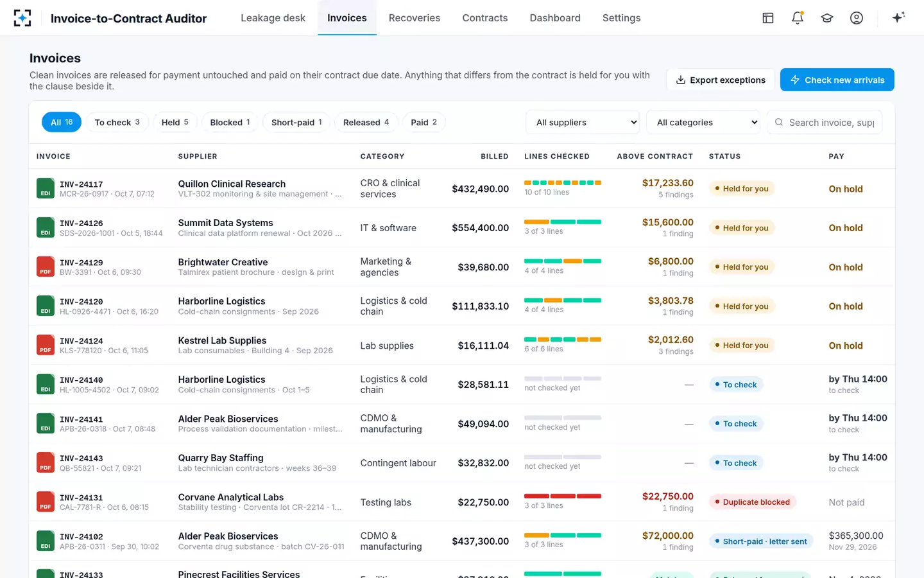Switch to the Recoveries tab

click(x=415, y=18)
